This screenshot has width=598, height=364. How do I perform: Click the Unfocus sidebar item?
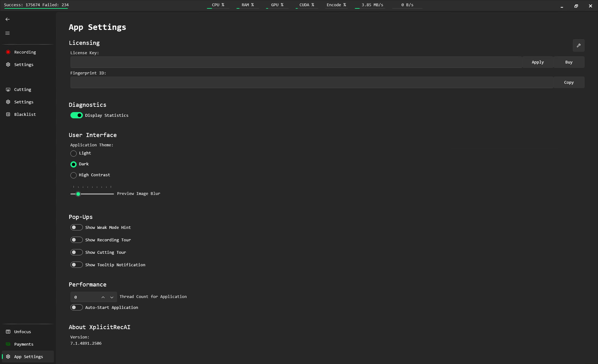[22, 332]
